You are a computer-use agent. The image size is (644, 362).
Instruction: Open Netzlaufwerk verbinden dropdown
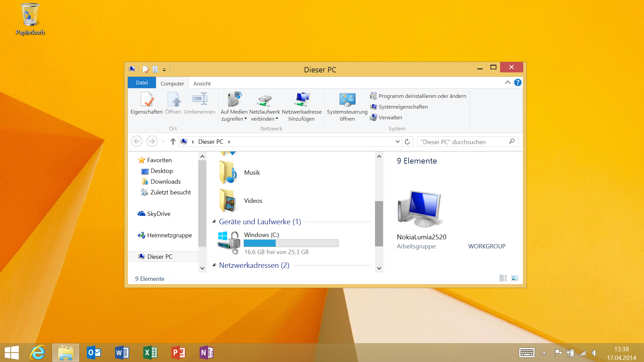(277, 119)
